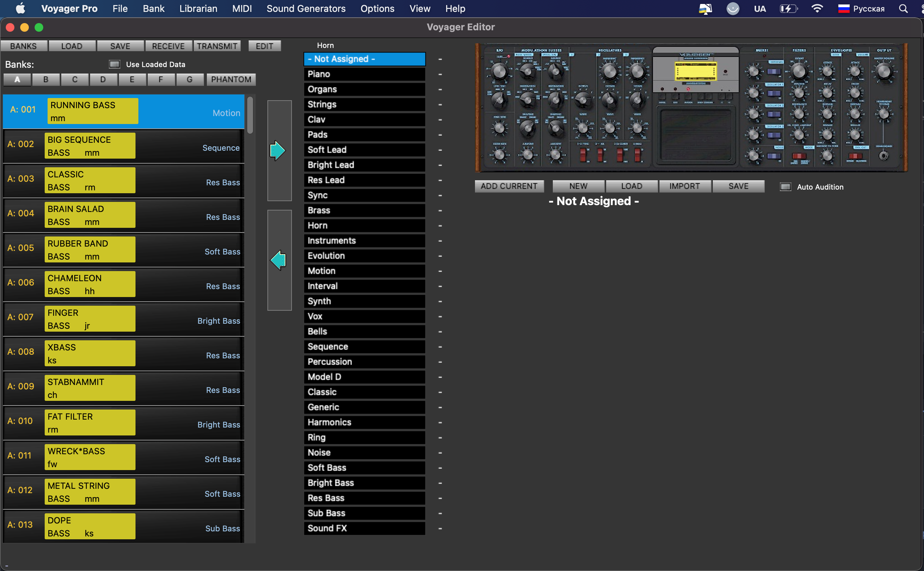Open Spotlight search in menu bar
Image resolution: width=924 pixels, height=571 pixels.
click(x=903, y=9)
